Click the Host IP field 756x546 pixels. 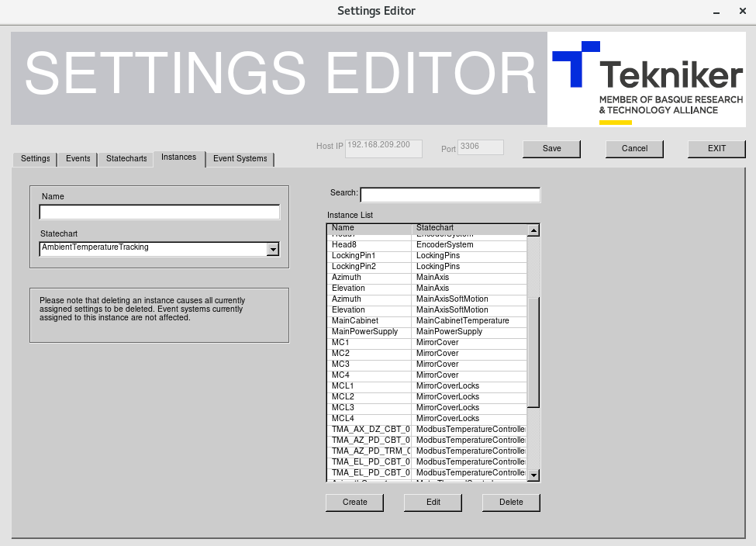pos(384,149)
